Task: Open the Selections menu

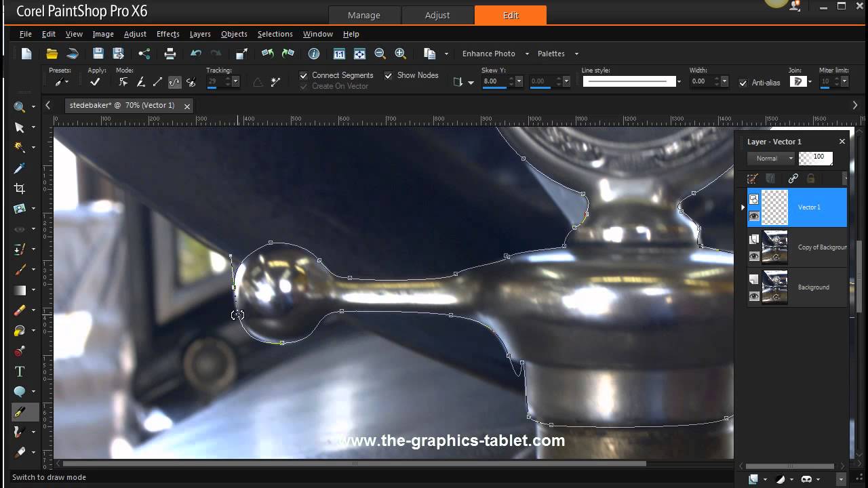Action: click(x=275, y=34)
